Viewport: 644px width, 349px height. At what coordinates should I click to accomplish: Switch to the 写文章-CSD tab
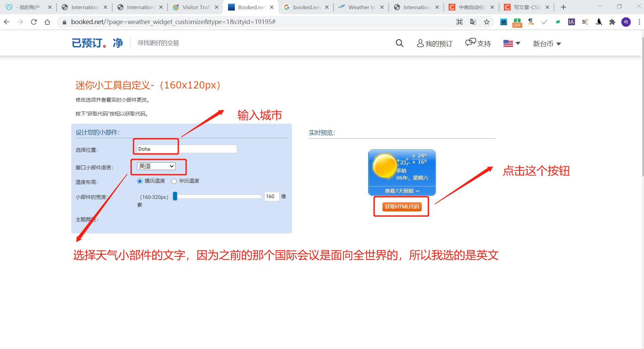click(527, 7)
